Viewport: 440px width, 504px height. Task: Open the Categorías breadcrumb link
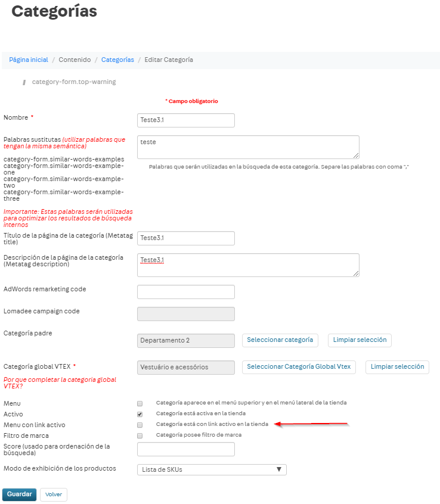click(x=117, y=60)
